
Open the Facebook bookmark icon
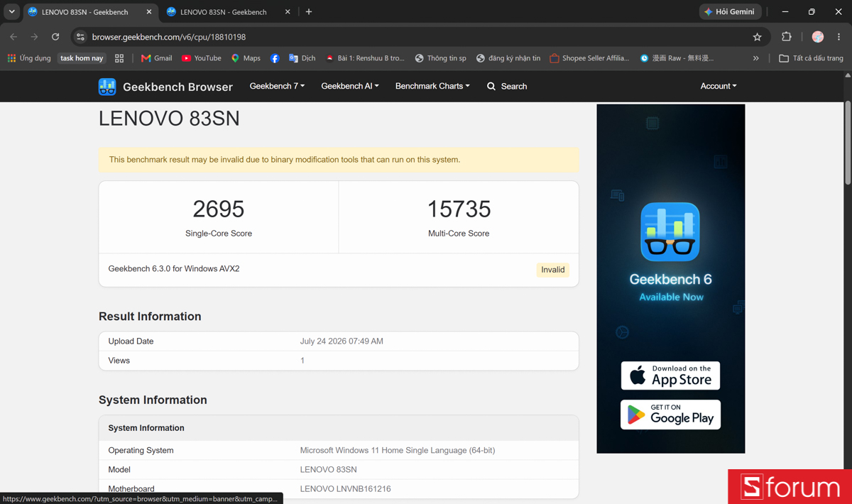pyautogui.click(x=275, y=58)
